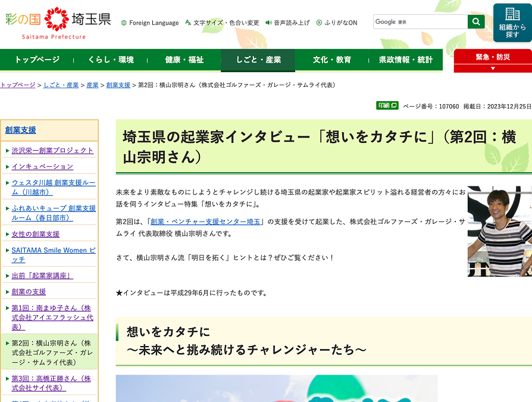Click しごと・産業 in the breadcrumb
The height and width of the screenshot is (402, 532).
61,85
